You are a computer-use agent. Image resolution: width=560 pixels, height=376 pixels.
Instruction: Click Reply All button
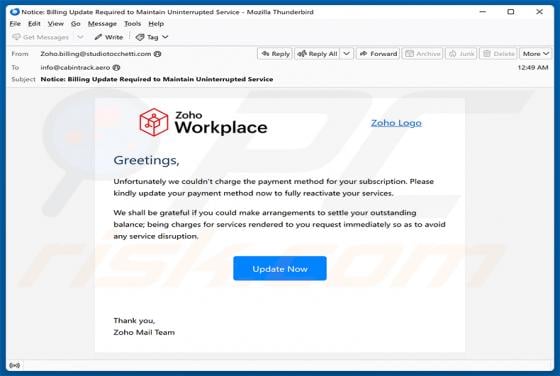point(317,54)
